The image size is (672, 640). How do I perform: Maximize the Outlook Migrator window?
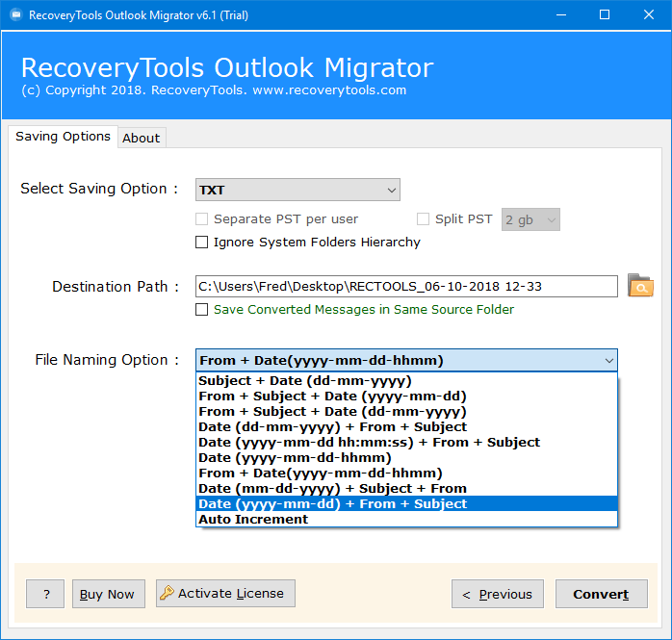pos(605,15)
